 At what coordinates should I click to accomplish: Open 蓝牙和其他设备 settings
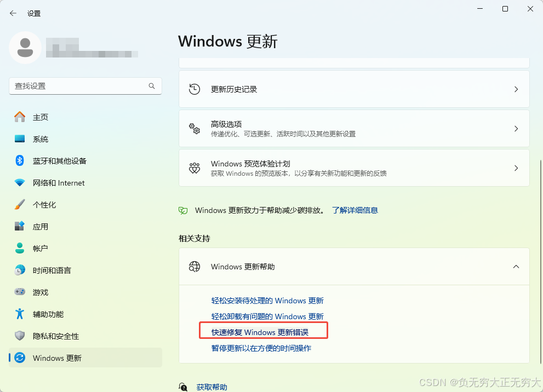tap(85, 160)
